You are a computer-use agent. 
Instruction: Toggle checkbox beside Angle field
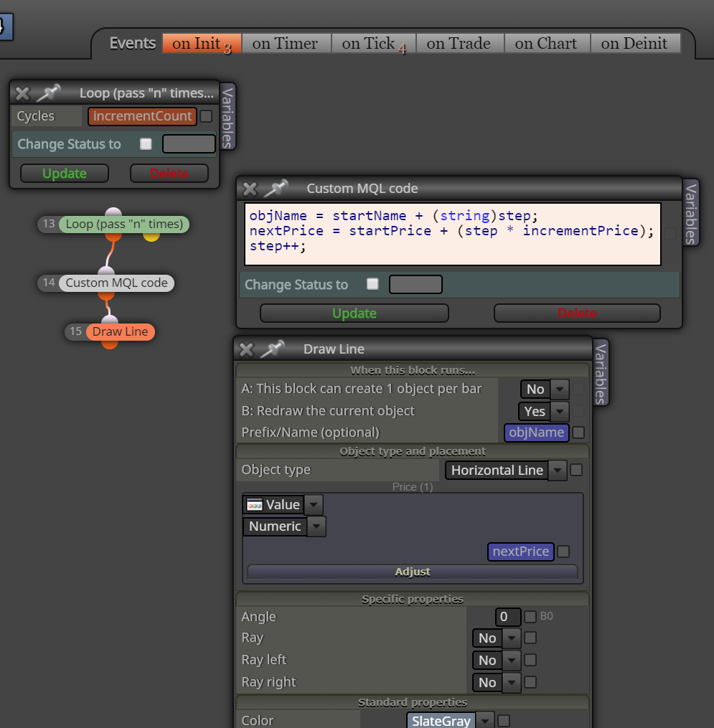530,617
